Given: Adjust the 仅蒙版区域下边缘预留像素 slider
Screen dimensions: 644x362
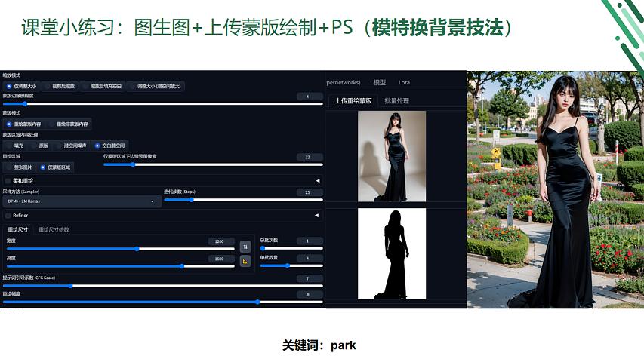Looking at the screenshot, I should (x=213, y=164).
